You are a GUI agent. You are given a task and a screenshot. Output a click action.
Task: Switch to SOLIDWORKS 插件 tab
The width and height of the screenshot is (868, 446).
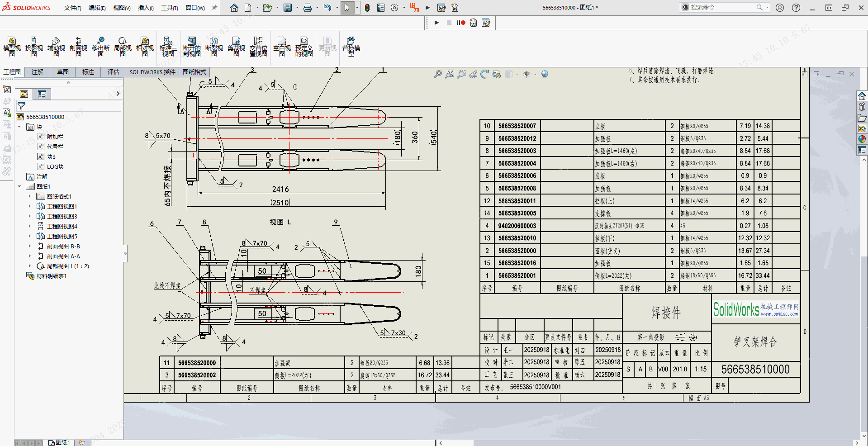coord(152,72)
